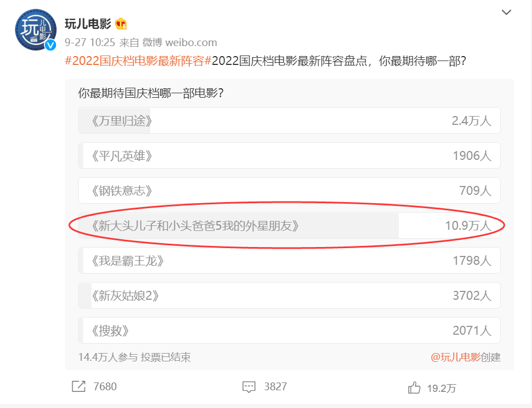This screenshot has width=532, height=408.
Task: Select the 《新灰姑娘2》 poll option
Action: (x=290, y=295)
